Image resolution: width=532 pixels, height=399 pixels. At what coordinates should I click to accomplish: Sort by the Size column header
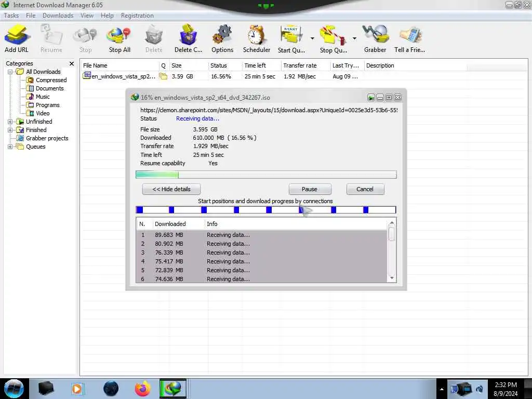(x=189, y=65)
